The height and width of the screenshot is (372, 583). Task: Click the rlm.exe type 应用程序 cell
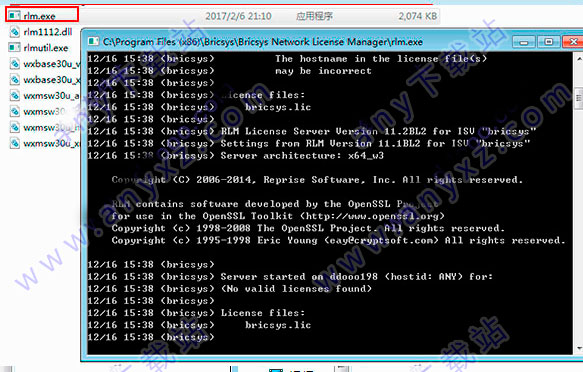click(315, 16)
